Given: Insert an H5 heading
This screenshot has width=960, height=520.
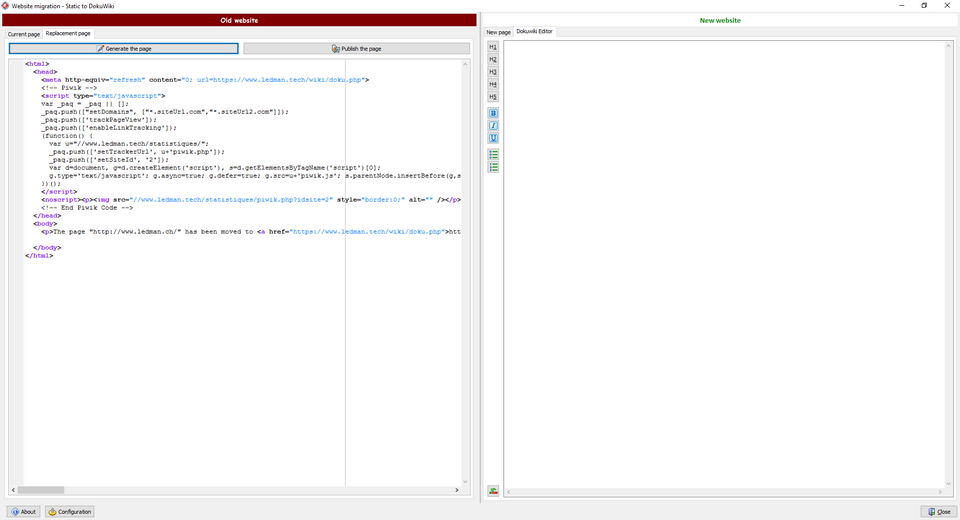Looking at the screenshot, I should point(493,97).
